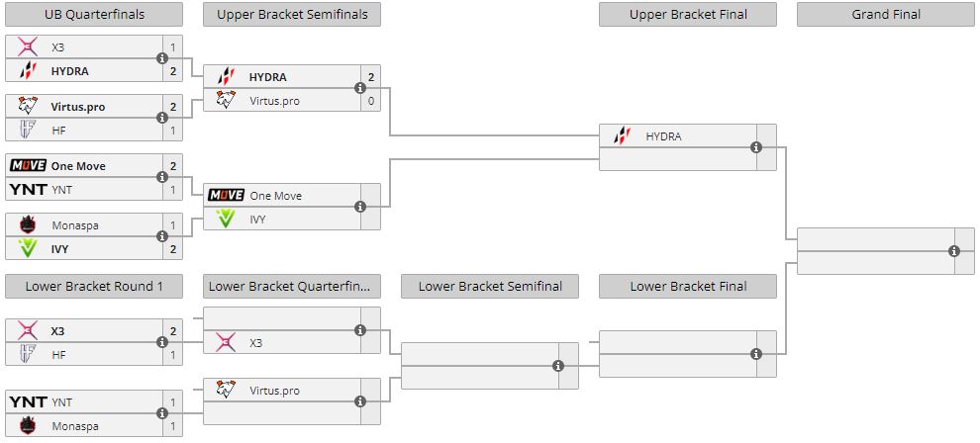This screenshot has height=443, width=980.
Task: Open info for X3 vs HYDRA quarterfinal
Action: tap(162, 58)
